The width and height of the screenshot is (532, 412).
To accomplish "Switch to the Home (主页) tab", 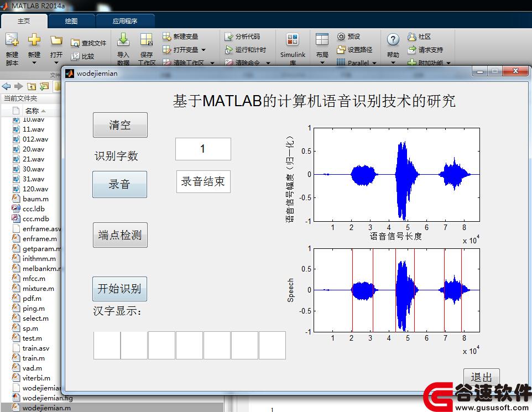I will click(x=24, y=21).
